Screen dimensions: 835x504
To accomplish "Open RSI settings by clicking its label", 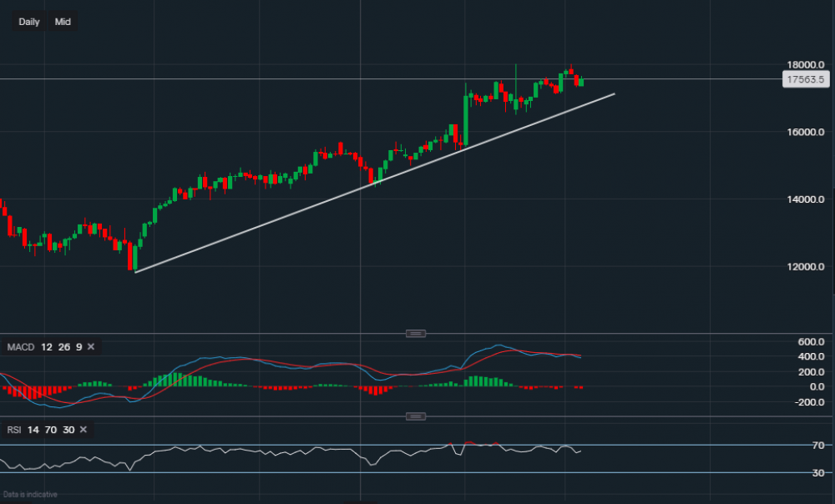I will coord(14,431).
